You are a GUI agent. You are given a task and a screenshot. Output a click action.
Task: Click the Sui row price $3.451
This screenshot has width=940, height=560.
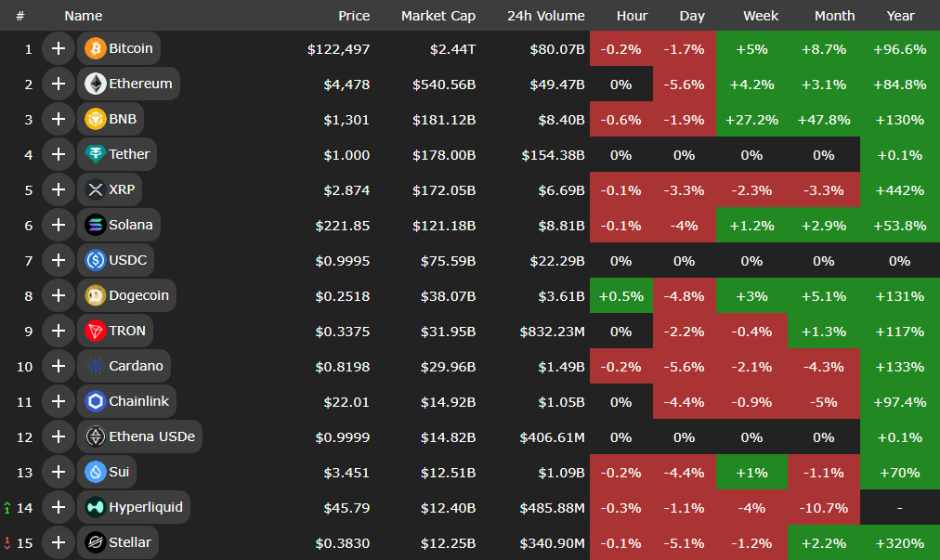pyautogui.click(x=346, y=473)
